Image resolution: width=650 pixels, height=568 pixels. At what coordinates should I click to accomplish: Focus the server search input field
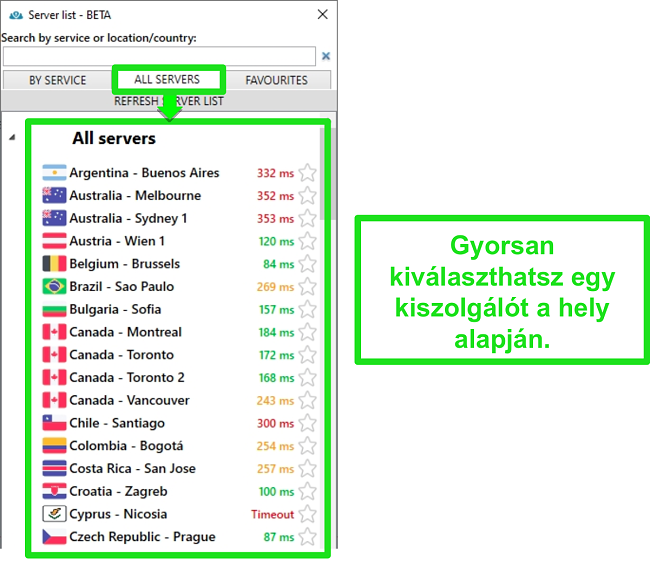coord(159,56)
